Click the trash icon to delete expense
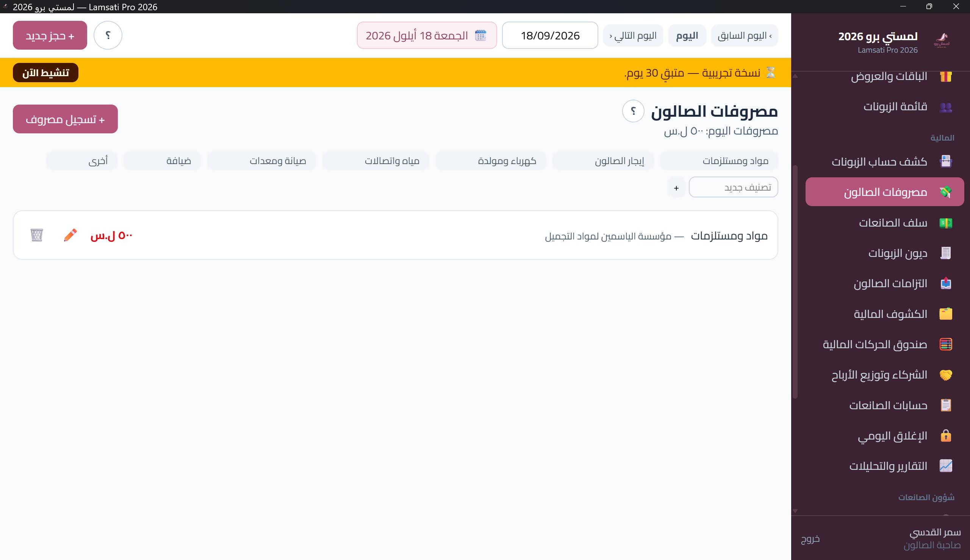This screenshot has width=970, height=560. tap(36, 235)
